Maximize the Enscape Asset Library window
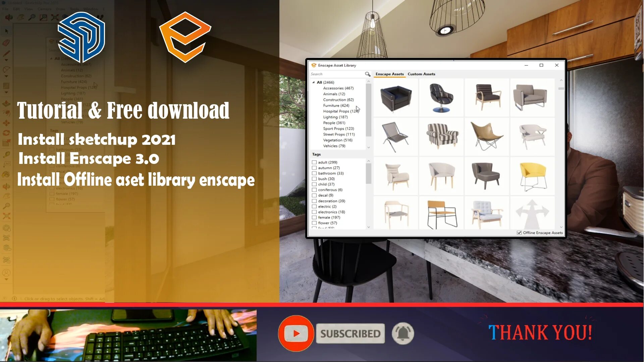 point(541,65)
